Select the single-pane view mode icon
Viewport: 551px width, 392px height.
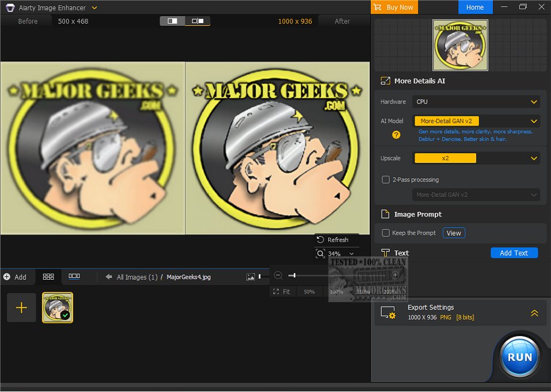point(172,21)
